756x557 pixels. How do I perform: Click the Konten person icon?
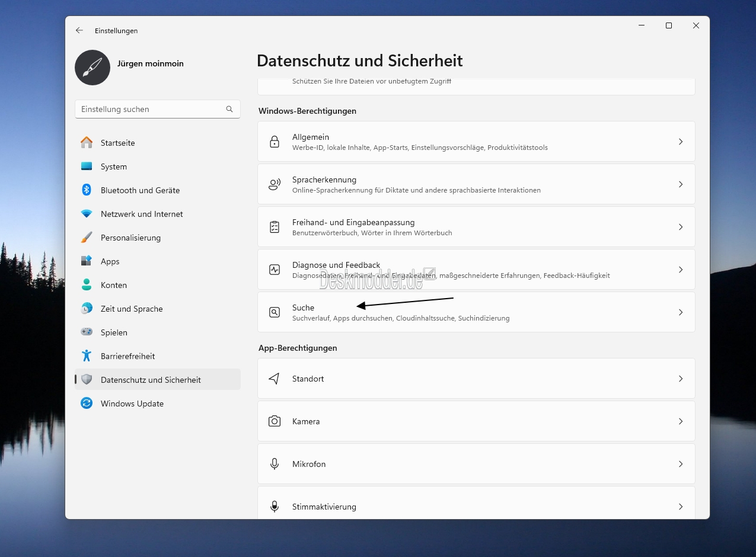click(x=87, y=285)
